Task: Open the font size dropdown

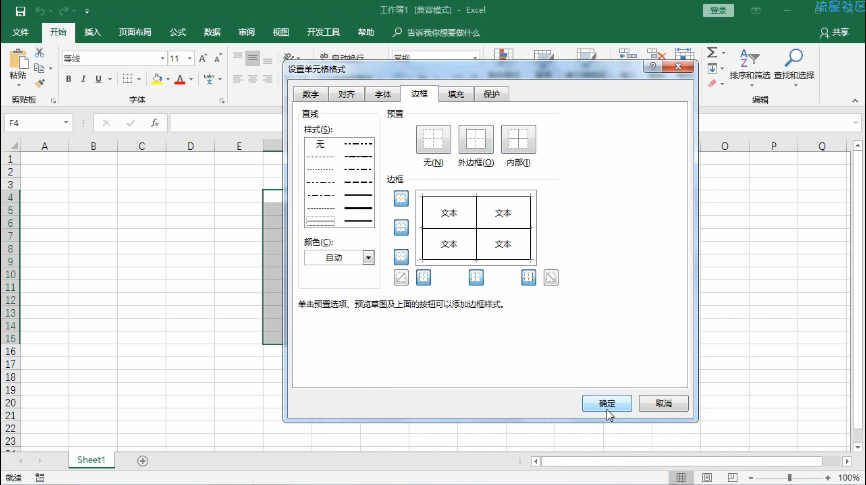Action: click(189, 58)
